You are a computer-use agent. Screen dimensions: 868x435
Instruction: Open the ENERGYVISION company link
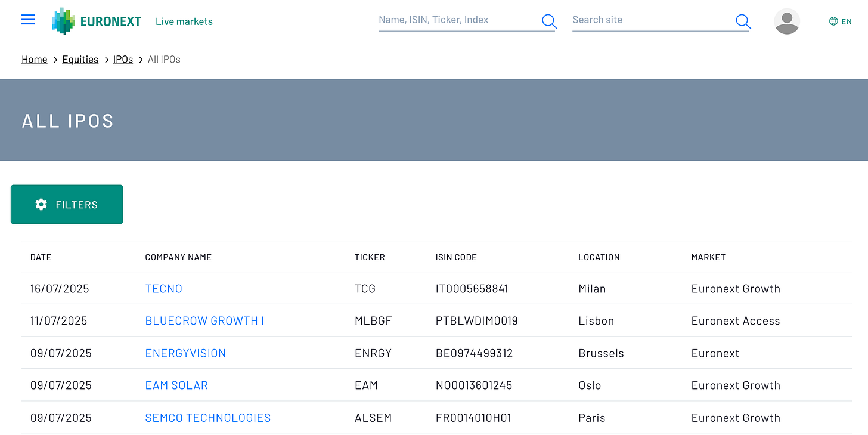click(185, 353)
